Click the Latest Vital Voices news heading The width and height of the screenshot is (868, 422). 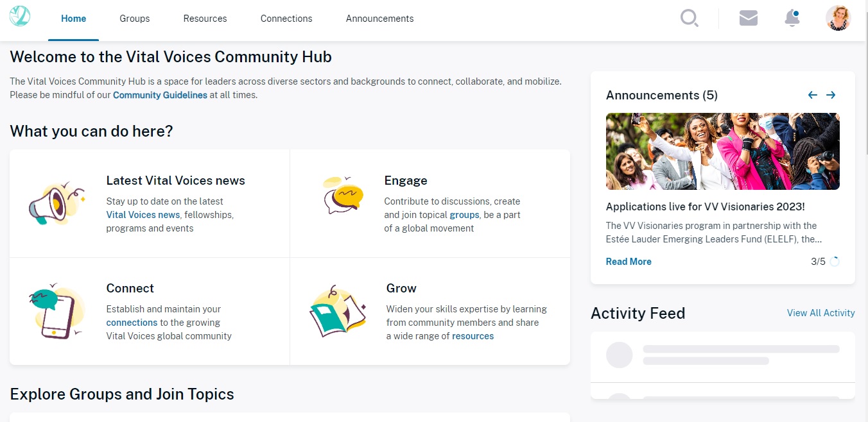pyautogui.click(x=176, y=181)
